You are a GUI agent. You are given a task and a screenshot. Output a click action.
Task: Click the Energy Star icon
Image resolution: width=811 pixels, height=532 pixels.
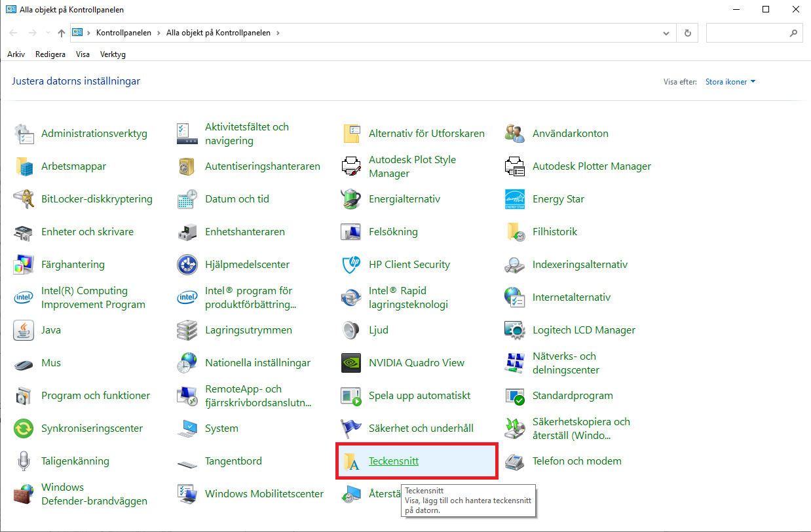tap(515, 199)
